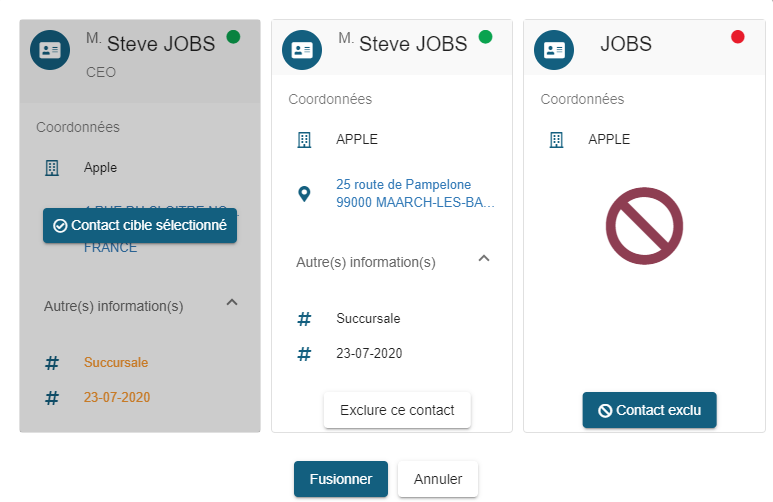Click the orange 23-07-2020 date in the first card
773x502 pixels.
(x=117, y=398)
